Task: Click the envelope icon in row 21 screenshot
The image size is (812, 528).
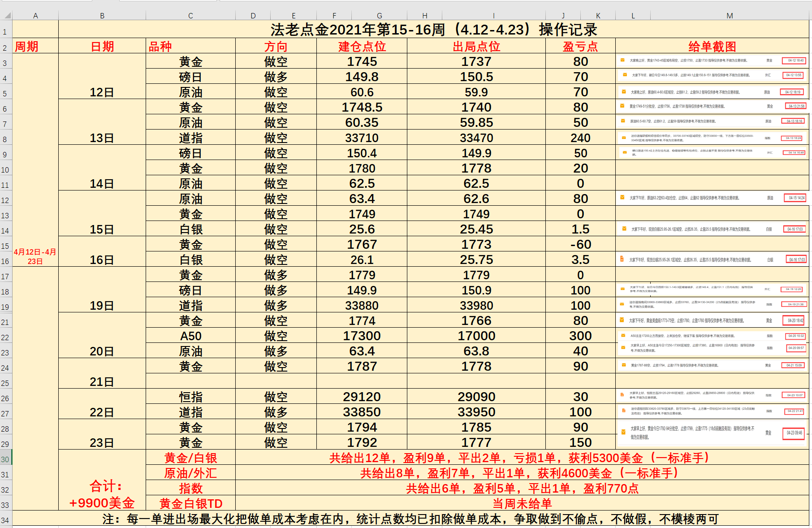Action: [622, 320]
